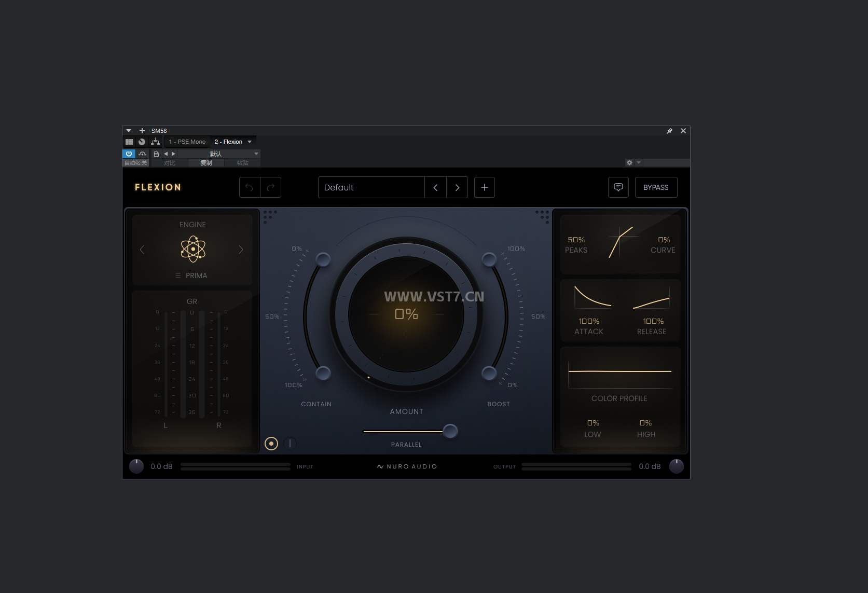Click the 0% CURVE value
868x593 pixels.
(x=664, y=240)
